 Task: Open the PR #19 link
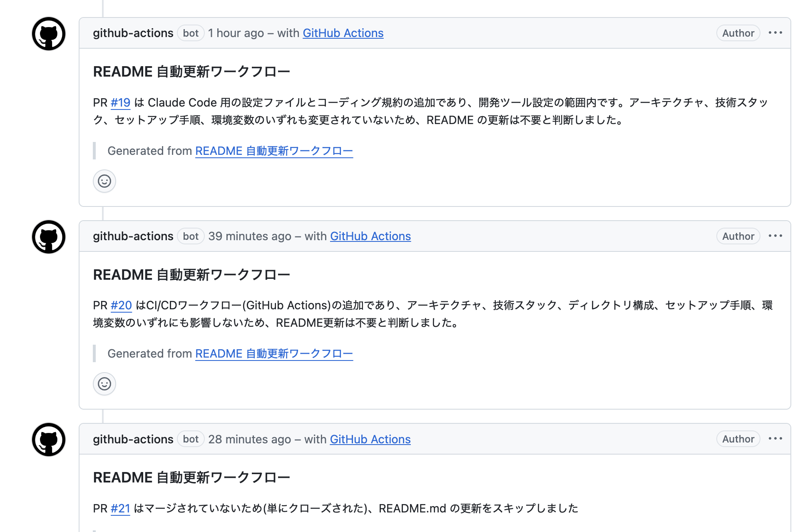pyautogui.click(x=120, y=102)
